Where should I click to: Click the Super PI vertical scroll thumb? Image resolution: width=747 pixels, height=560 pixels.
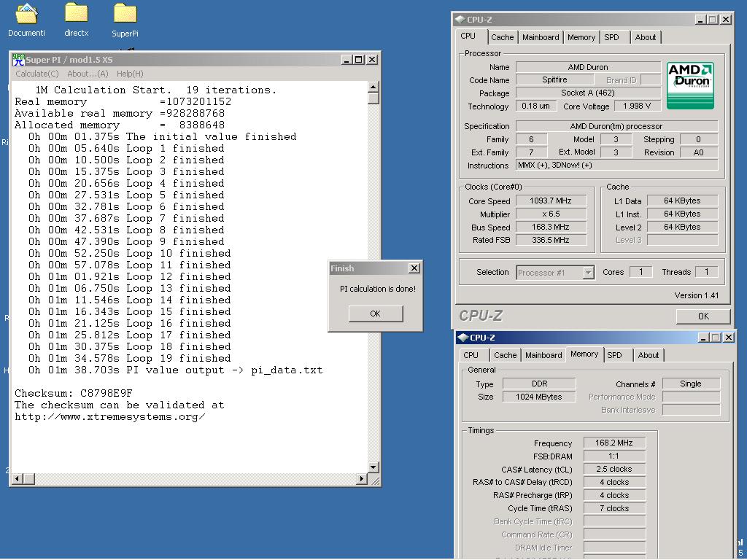coord(373,98)
